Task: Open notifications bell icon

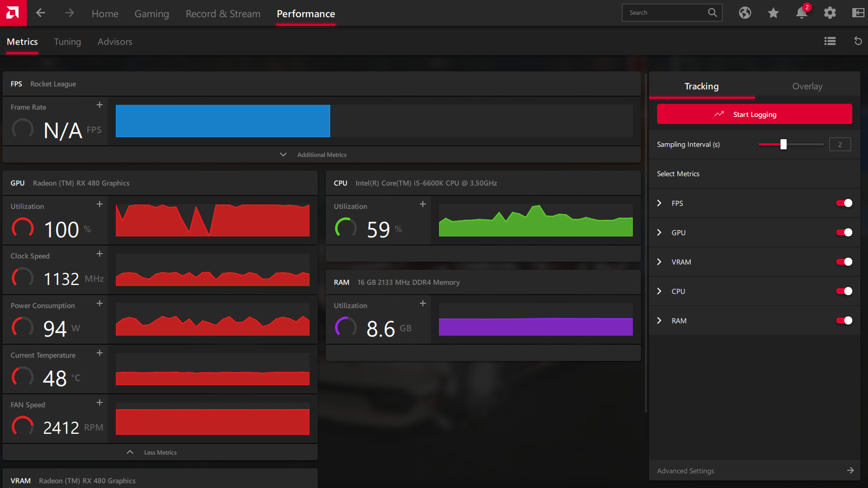Action: [x=802, y=13]
